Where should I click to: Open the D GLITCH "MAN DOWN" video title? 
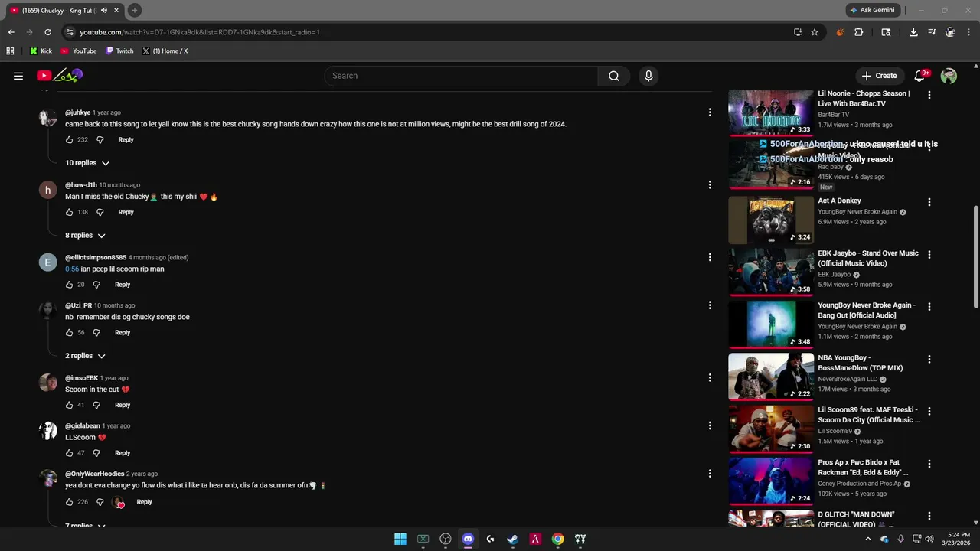pyautogui.click(x=856, y=520)
